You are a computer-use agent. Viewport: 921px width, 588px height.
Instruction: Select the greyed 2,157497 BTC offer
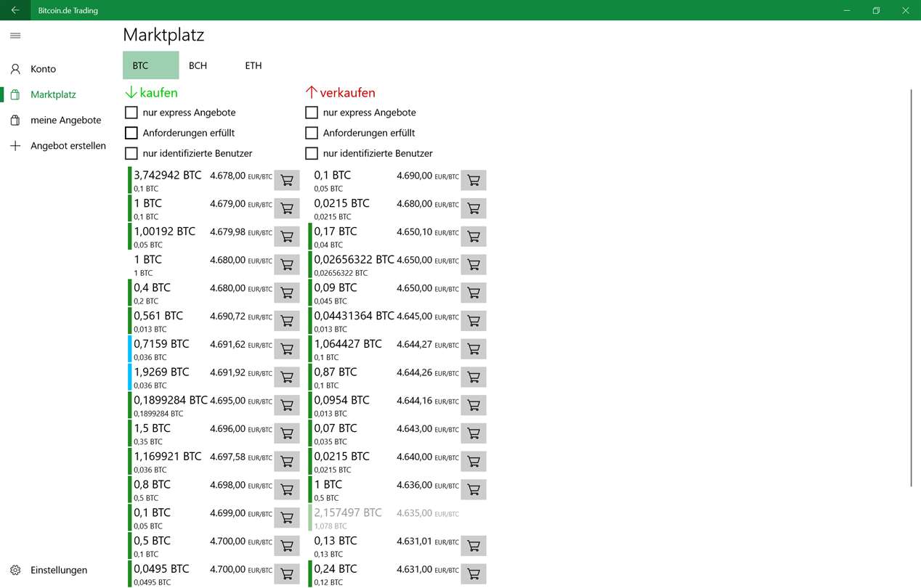click(x=397, y=518)
